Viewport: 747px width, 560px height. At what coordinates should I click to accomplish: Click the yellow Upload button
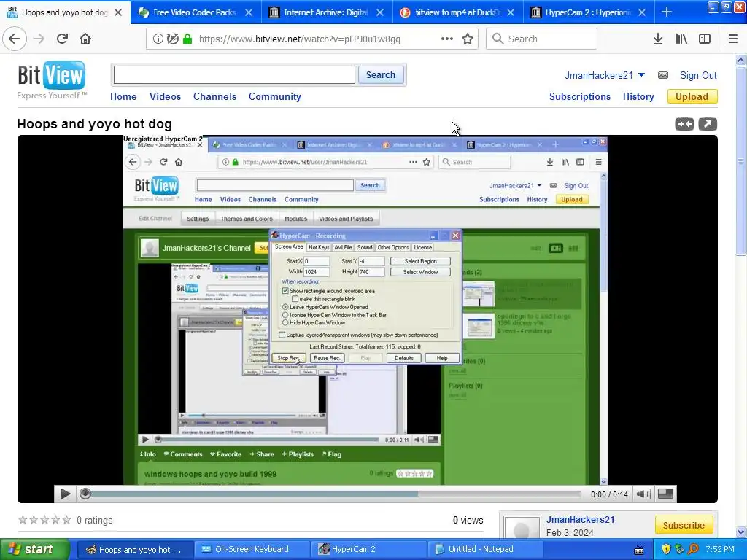[692, 97]
